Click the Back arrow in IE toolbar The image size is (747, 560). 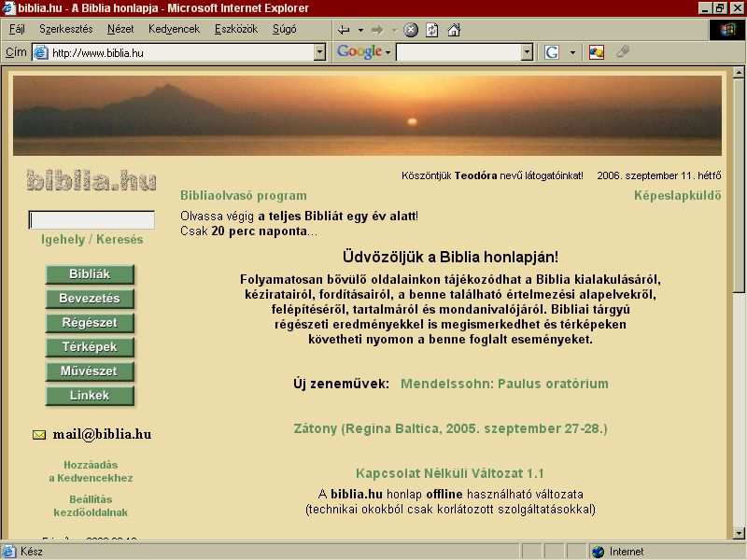[x=344, y=30]
